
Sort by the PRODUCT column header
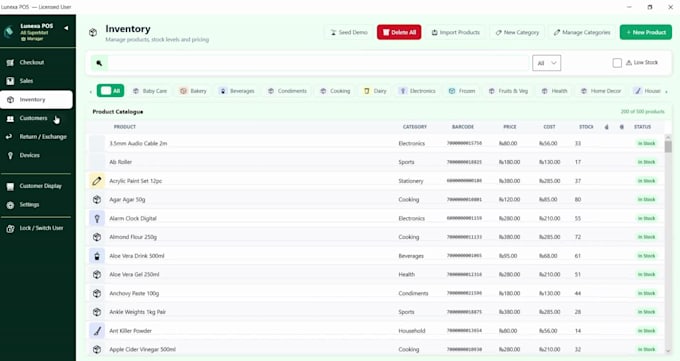click(x=125, y=127)
